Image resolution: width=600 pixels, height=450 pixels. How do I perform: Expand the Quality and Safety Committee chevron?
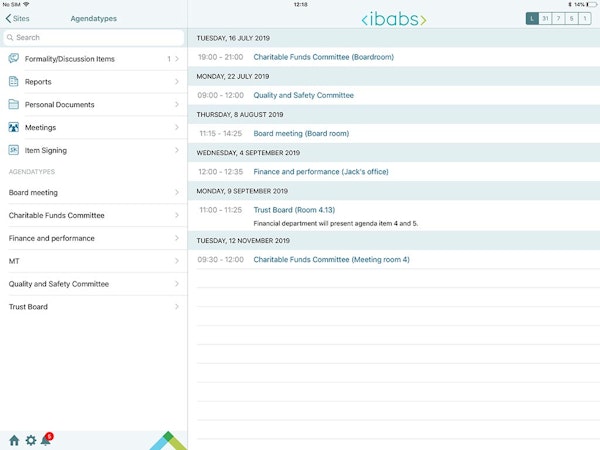pyautogui.click(x=177, y=284)
